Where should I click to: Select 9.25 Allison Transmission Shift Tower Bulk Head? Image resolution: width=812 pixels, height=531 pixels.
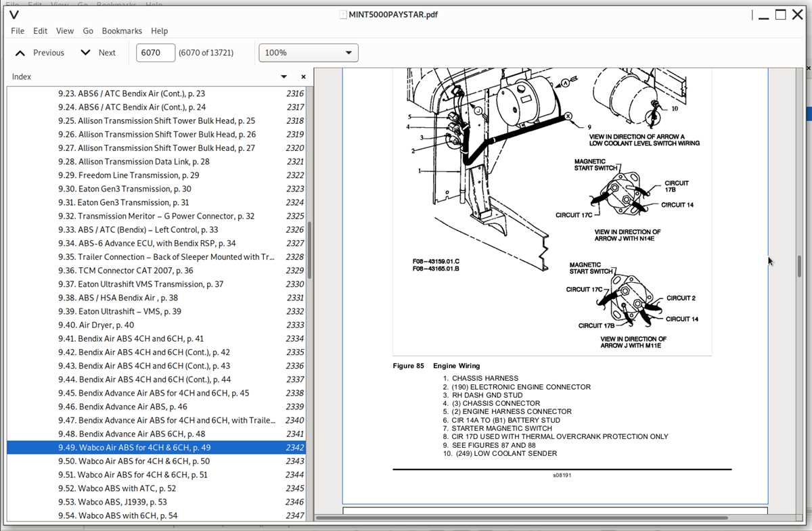coord(156,121)
